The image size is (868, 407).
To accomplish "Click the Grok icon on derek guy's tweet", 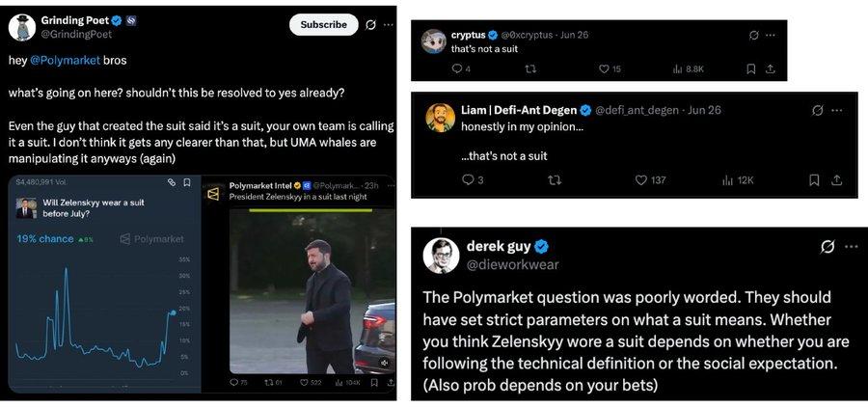I will click(827, 247).
